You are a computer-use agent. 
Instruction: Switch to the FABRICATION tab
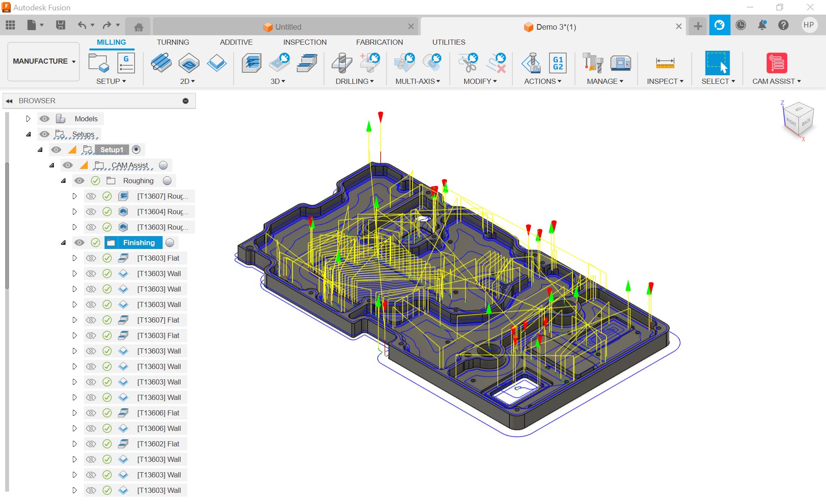(x=379, y=42)
